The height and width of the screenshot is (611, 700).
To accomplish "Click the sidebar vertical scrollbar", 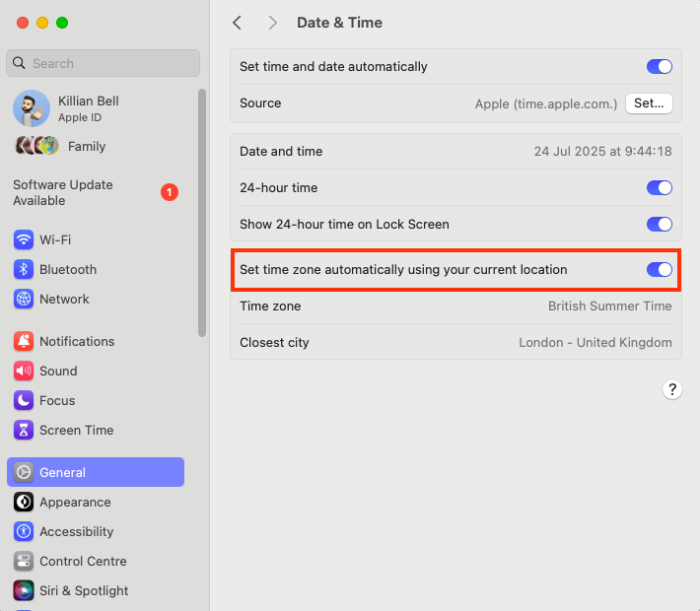I will [202, 213].
